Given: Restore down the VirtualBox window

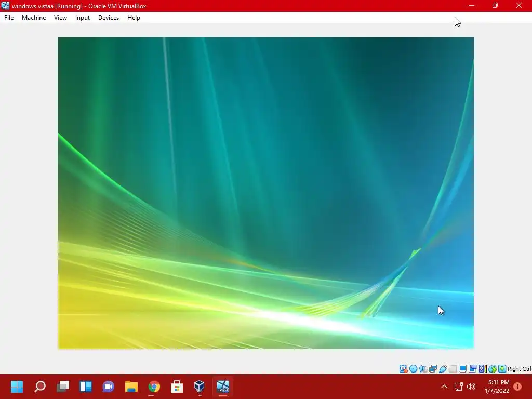Looking at the screenshot, I should [495, 6].
